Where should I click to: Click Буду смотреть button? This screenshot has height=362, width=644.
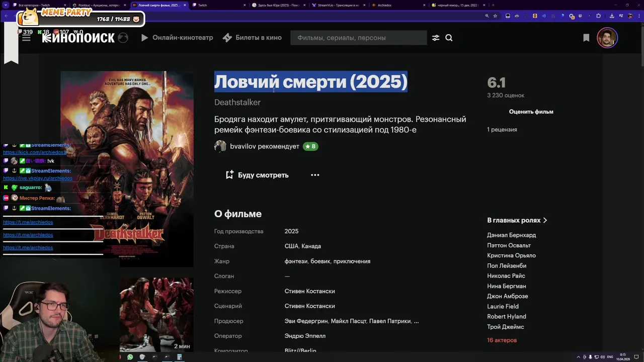pyautogui.click(x=257, y=175)
